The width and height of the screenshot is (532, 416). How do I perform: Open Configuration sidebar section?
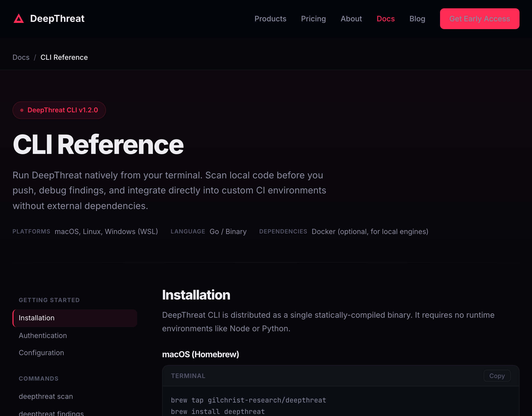coord(41,353)
